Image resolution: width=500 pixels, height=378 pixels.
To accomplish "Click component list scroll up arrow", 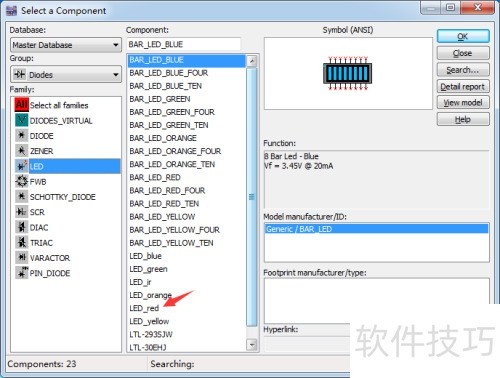I will pyautogui.click(x=252, y=61).
